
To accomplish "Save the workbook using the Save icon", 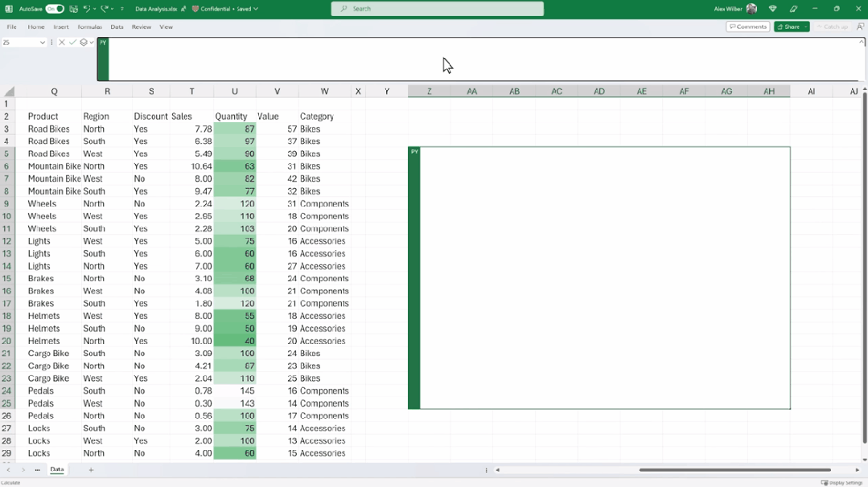I will (72, 9).
